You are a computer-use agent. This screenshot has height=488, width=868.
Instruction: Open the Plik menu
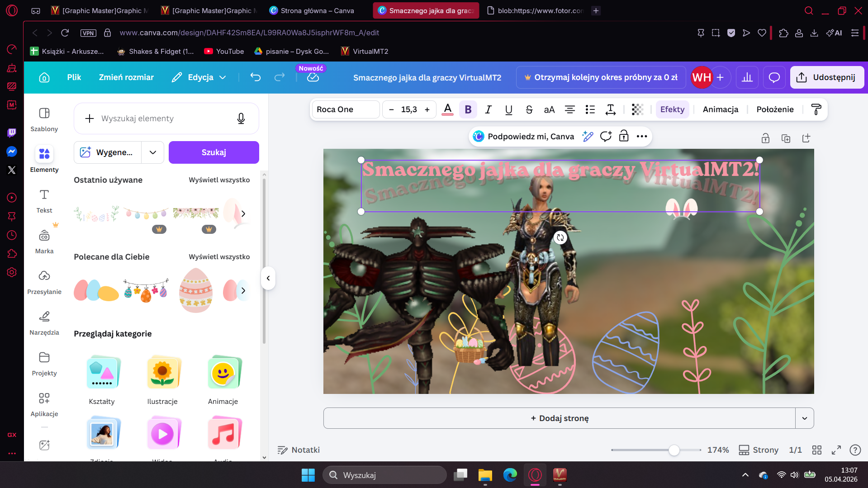pos(74,77)
